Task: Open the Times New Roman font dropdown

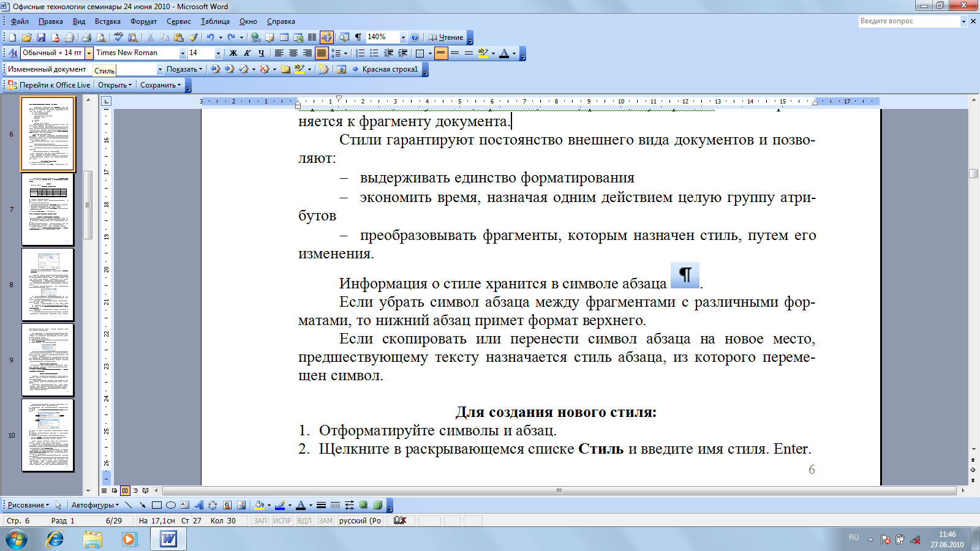Action: click(x=140, y=53)
